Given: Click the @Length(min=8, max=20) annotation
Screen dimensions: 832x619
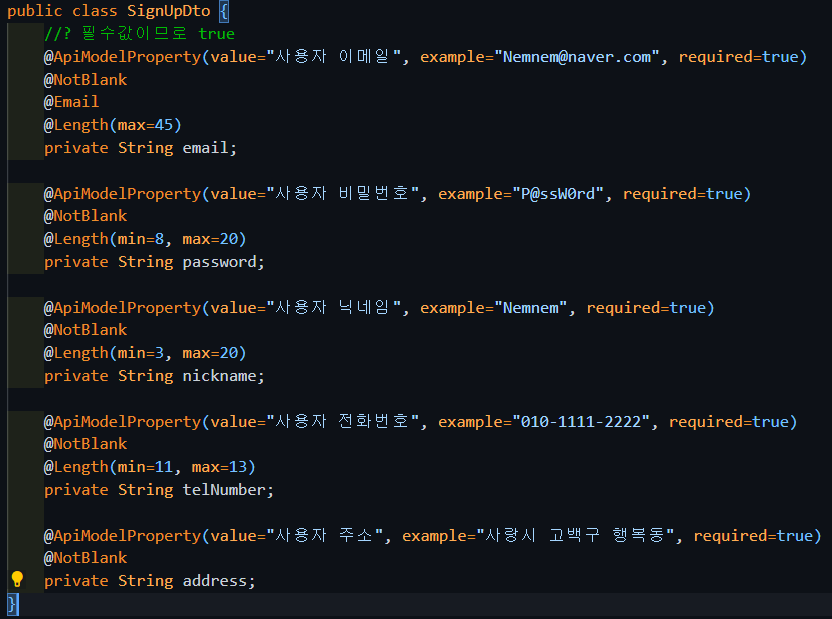Looking at the screenshot, I should tap(145, 239).
